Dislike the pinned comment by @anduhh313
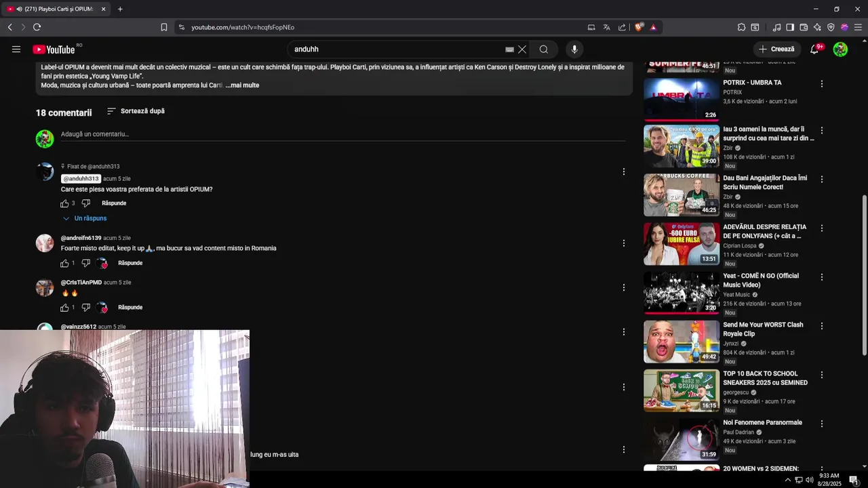Image resolution: width=868 pixels, height=488 pixels. (86, 203)
